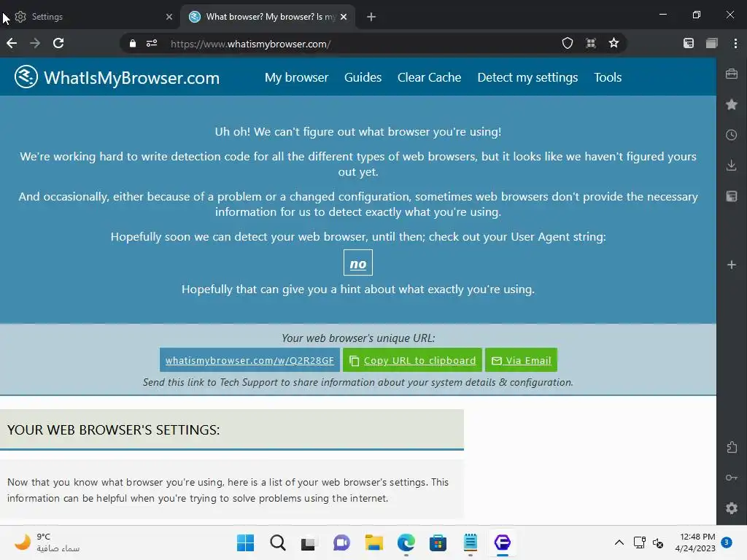Open the browser three-dot menu
Image resolution: width=747 pixels, height=560 pixels.
(735, 43)
